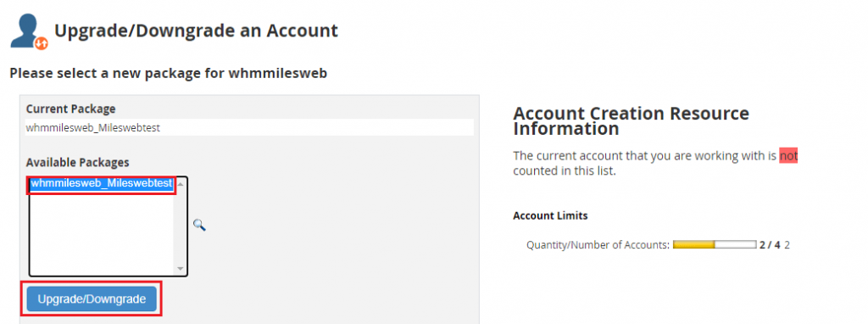Click the bold "2 / 4" accounts count

pyautogui.click(x=770, y=244)
